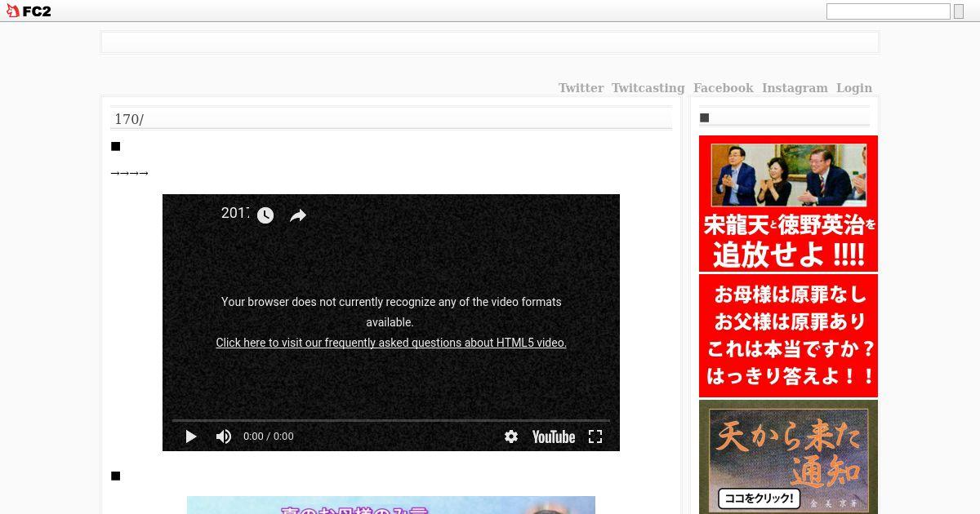Click video title text "201"
Screen dimensions: 980x514
tap(234, 213)
